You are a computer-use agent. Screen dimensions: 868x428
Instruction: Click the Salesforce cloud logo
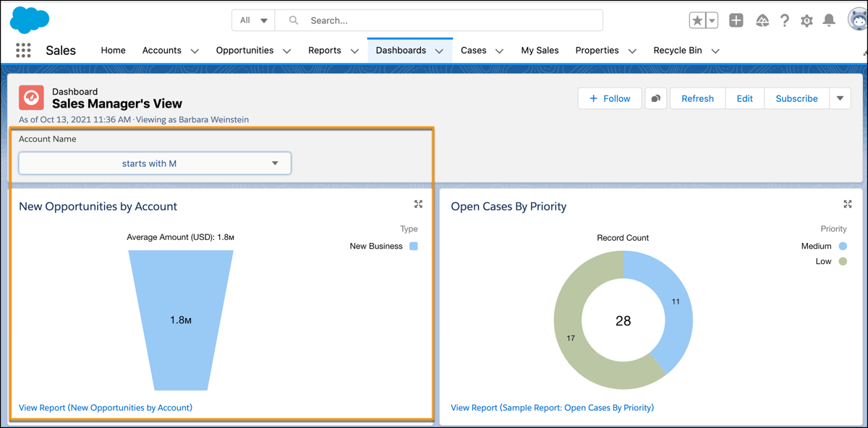pyautogui.click(x=30, y=20)
